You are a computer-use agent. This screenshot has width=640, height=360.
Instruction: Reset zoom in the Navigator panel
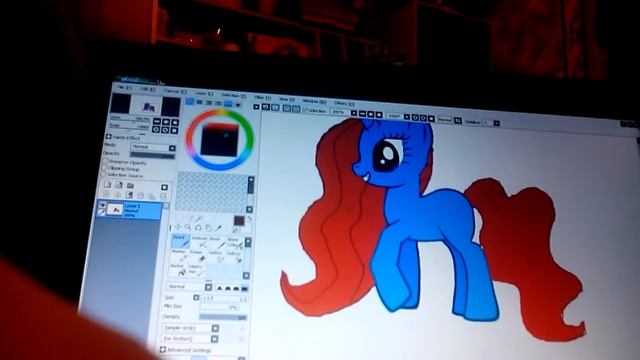tap(175, 122)
